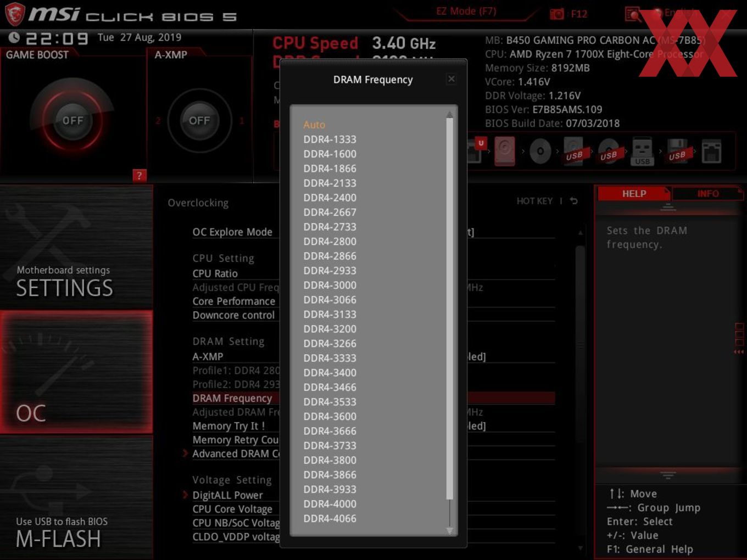
Task: Pick DDR4-3666 in the list
Action: click(330, 431)
